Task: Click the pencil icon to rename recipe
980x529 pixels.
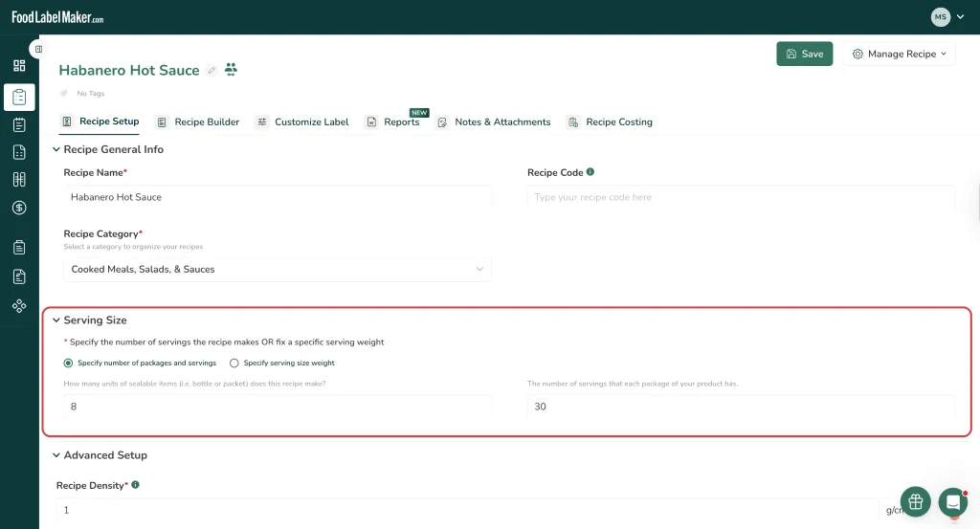Action: (x=212, y=71)
